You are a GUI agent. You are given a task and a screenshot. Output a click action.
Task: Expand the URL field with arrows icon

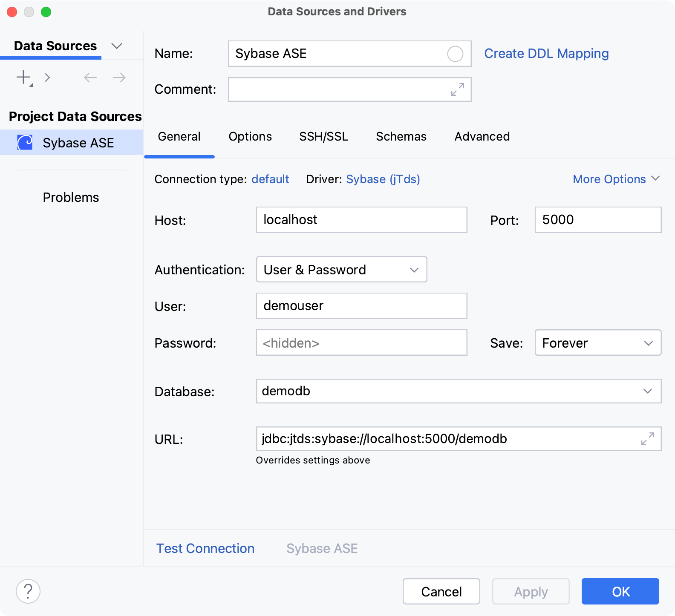[647, 439]
